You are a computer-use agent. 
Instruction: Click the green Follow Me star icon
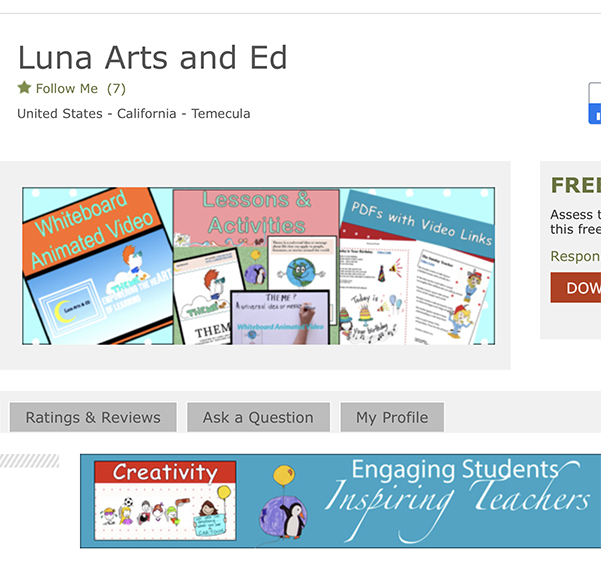click(x=25, y=88)
